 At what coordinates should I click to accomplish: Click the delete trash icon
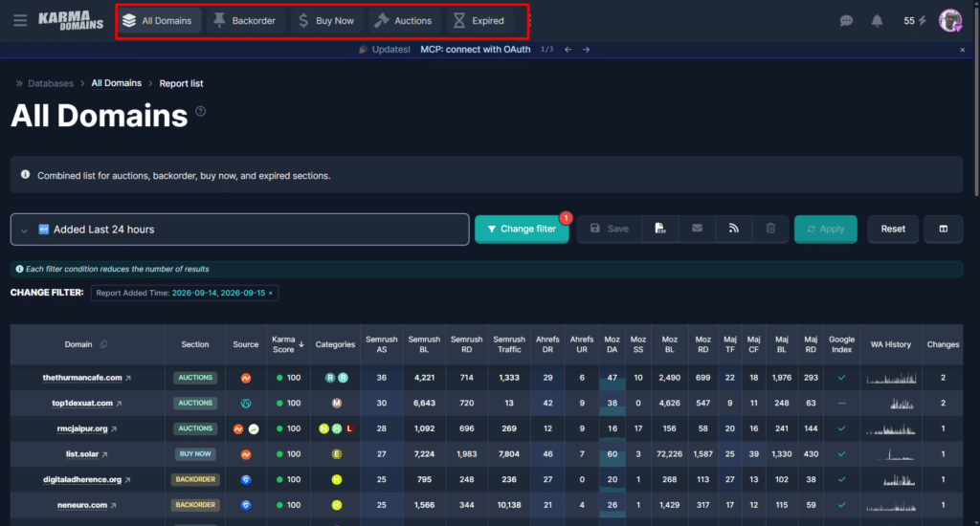pos(770,229)
